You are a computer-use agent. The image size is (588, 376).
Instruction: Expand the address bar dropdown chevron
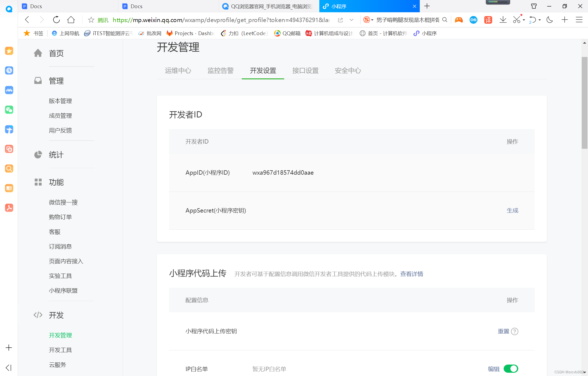pos(351,20)
